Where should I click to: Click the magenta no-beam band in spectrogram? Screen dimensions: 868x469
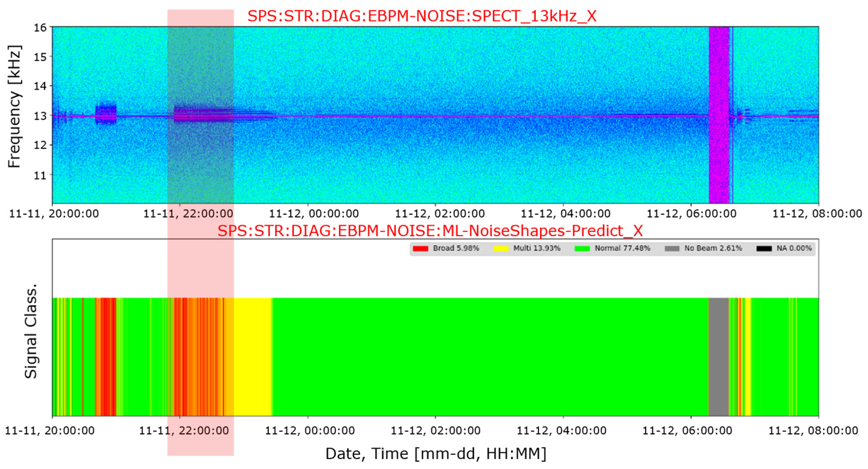[x=719, y=114]
